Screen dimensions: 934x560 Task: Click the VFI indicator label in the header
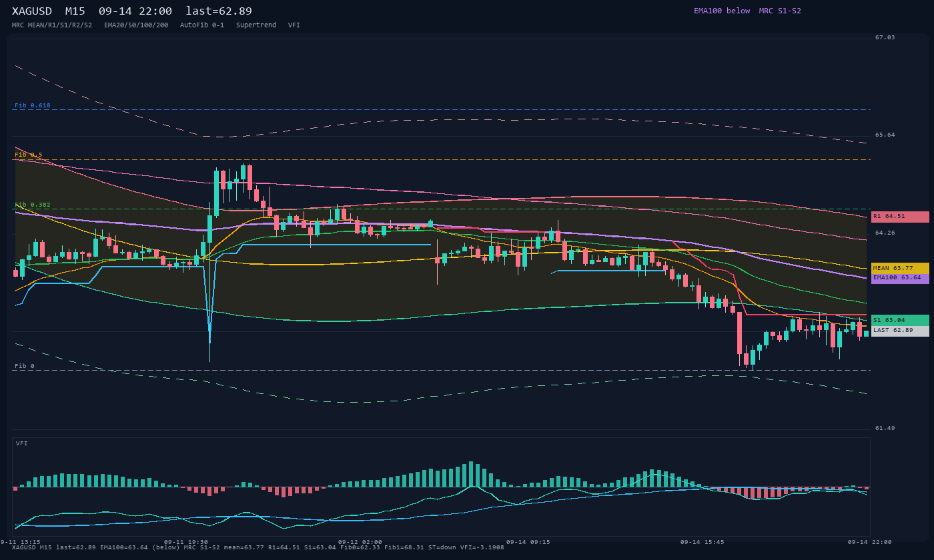(294, 25)
